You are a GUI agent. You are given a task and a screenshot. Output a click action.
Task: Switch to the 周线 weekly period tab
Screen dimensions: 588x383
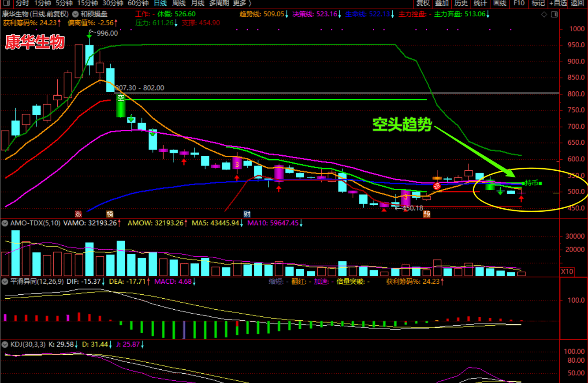pyautogui.click(x=179, y=4)
